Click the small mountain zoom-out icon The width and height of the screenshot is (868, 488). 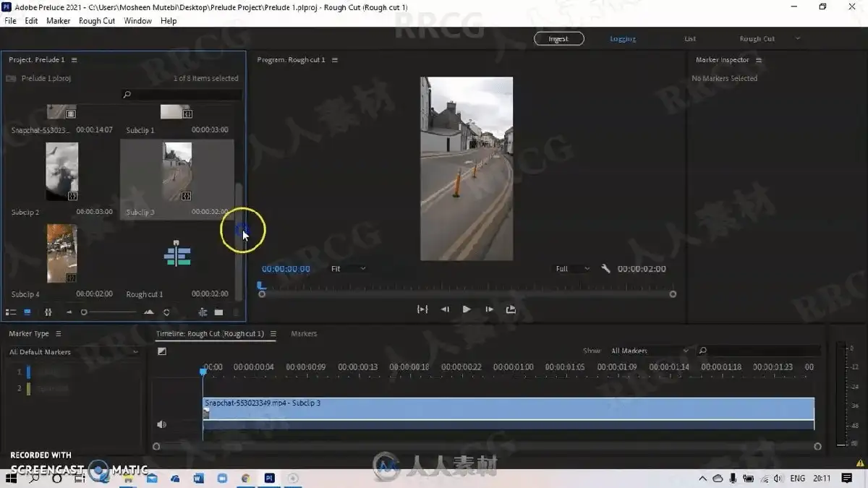[x=69, y=312]
